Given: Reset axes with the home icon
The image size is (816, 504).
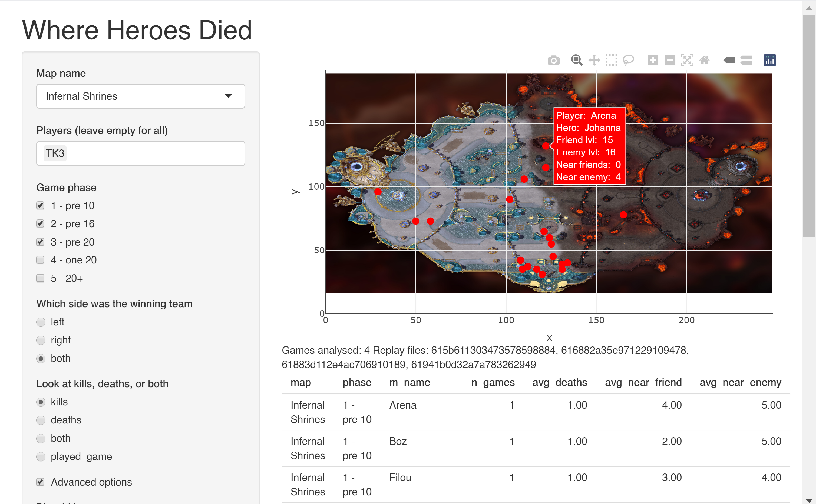Looking at the screenshot, I should 704,60.
